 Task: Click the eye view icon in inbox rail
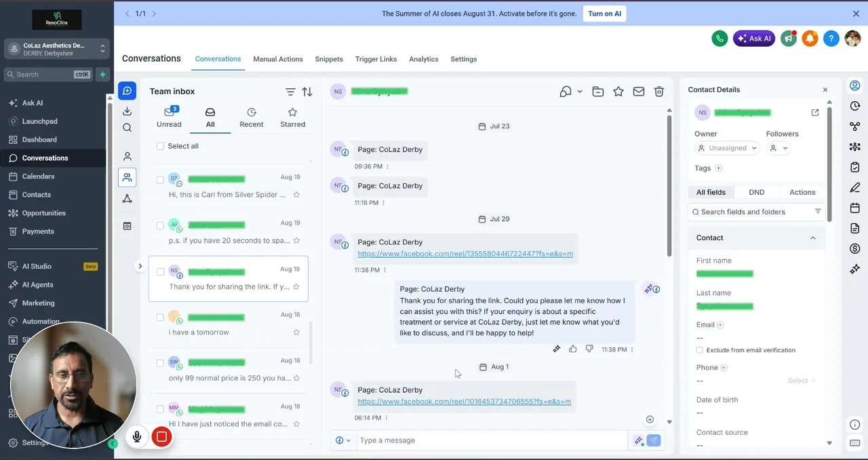point(127,226)
